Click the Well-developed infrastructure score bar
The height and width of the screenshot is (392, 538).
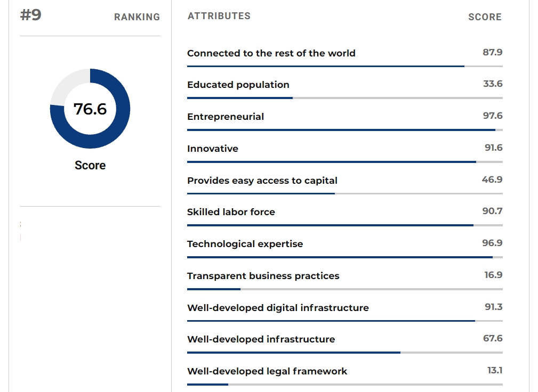pyautogui.click(x=345, y=352)
